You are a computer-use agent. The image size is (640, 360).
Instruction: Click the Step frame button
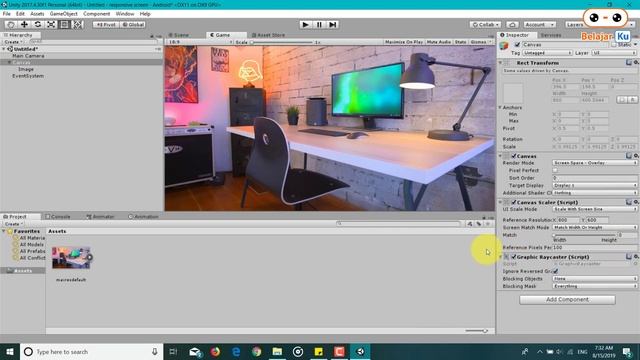click(333, 24)
